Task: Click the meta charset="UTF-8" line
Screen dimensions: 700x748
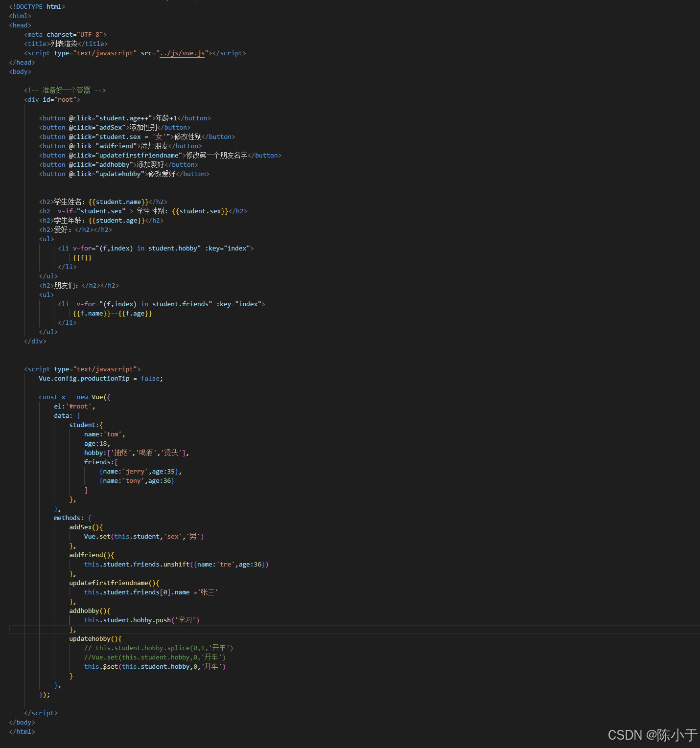Action: (x=65, y=34)
